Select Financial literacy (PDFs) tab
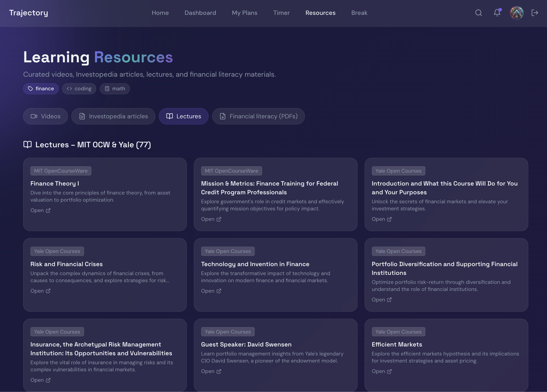The width and height of the screenshot is (547, 392). point(258,116)
